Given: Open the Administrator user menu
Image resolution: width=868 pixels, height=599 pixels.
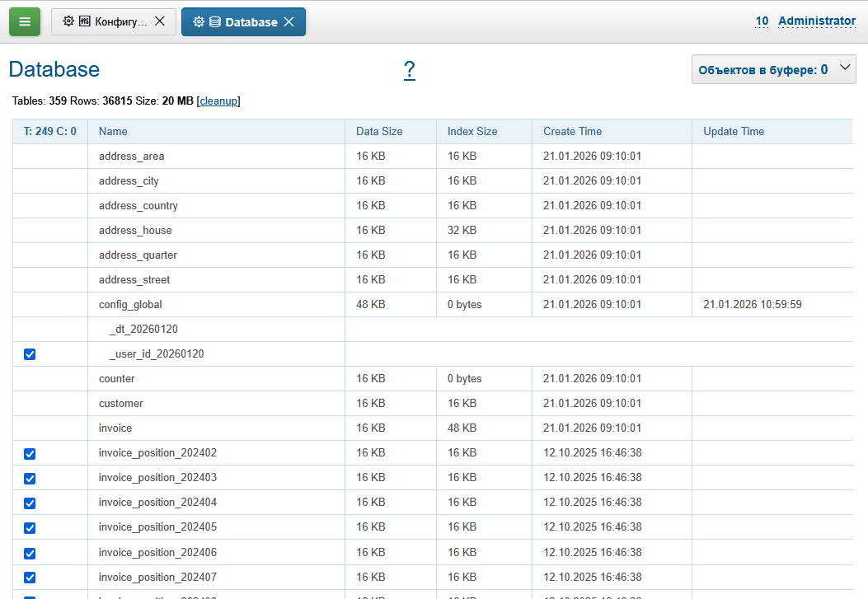Looking at the screenshot, I should [x=816, y=21].
